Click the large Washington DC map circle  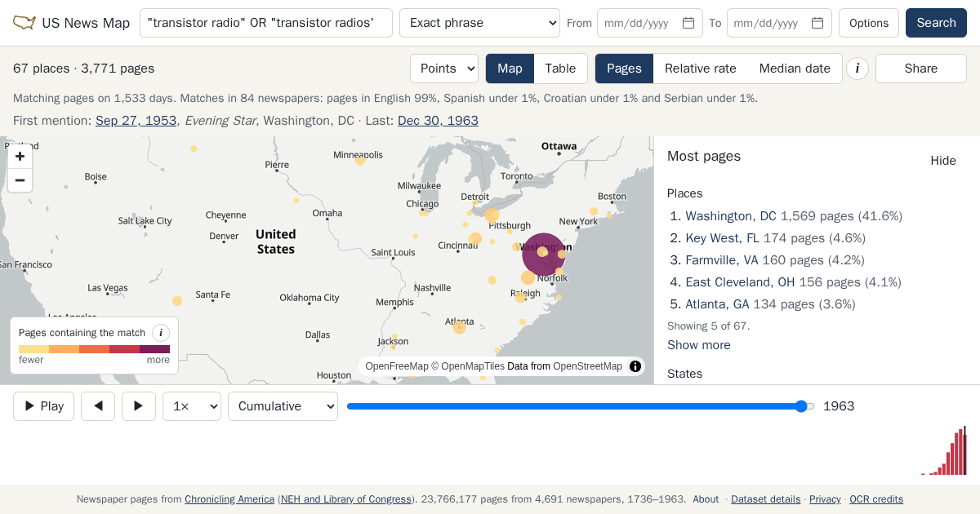coord(542,254)
